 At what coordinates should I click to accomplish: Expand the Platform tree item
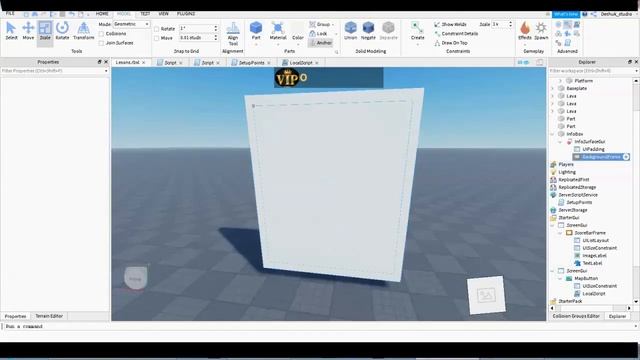[x=560, y=81]
